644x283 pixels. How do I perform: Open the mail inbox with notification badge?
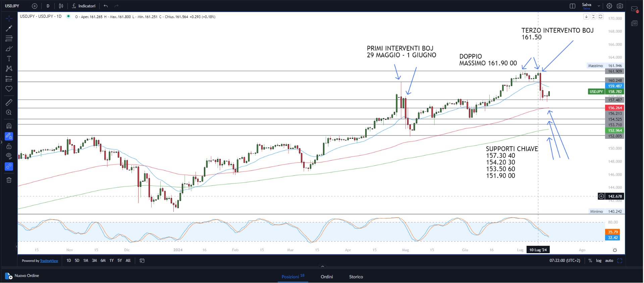click(634, 9)
